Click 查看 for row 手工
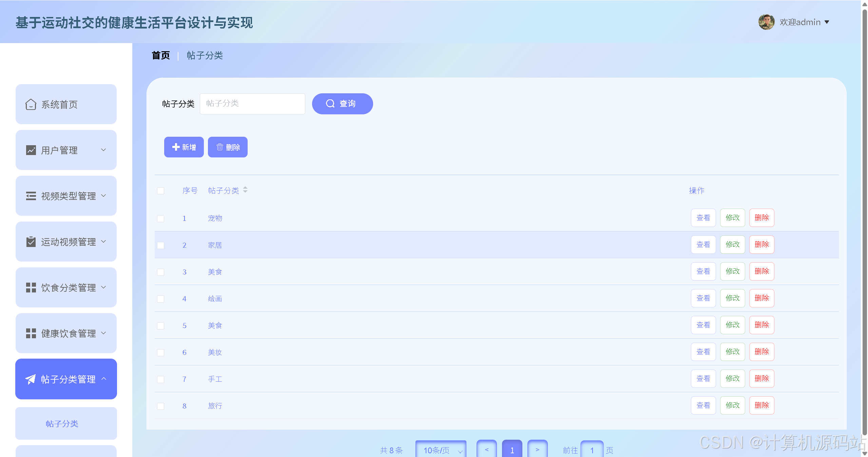Screen dimensions: 868x457 pyautogui.click(x=703, y=379)
